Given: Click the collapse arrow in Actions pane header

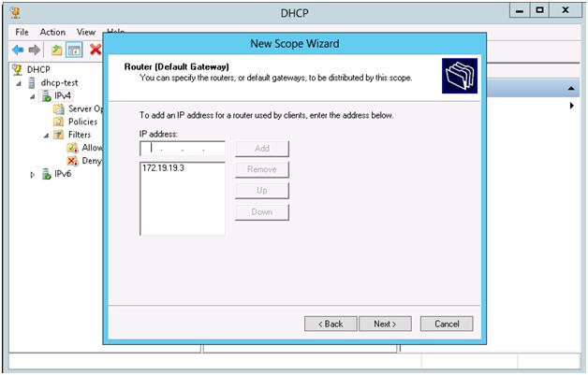Looking at the screenshot, I should pos(571,89).
